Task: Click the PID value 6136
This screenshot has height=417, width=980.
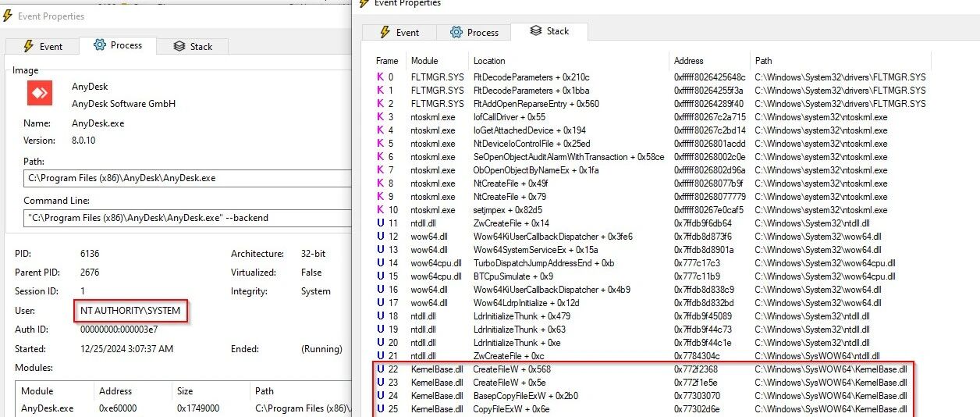Action: (x=90, y=254)
